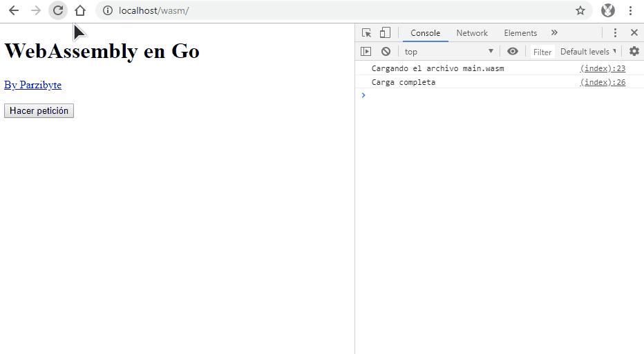Bookmark this page with the star icon
The height and width of the screenshot is (354, 644).
(580, 10)
